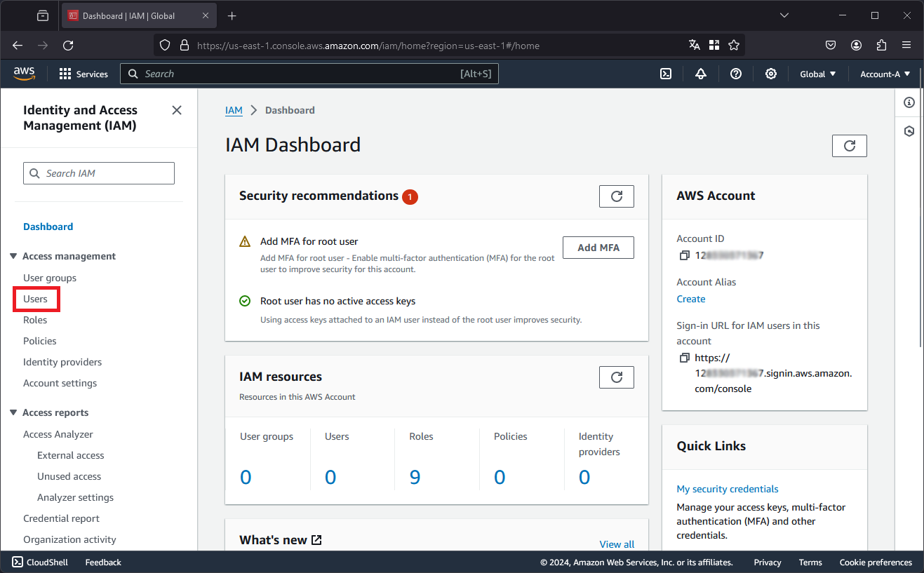
Task: Open a new browser tab
Action: click(x=232, y=15)
